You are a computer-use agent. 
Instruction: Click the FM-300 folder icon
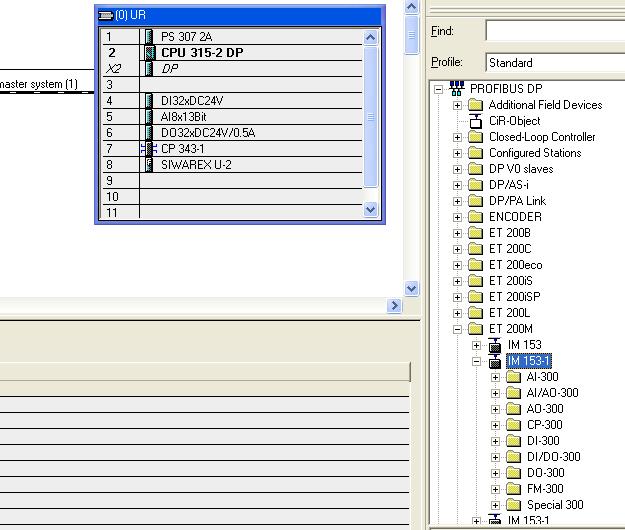pyautogui.click(x=513, y=489)
